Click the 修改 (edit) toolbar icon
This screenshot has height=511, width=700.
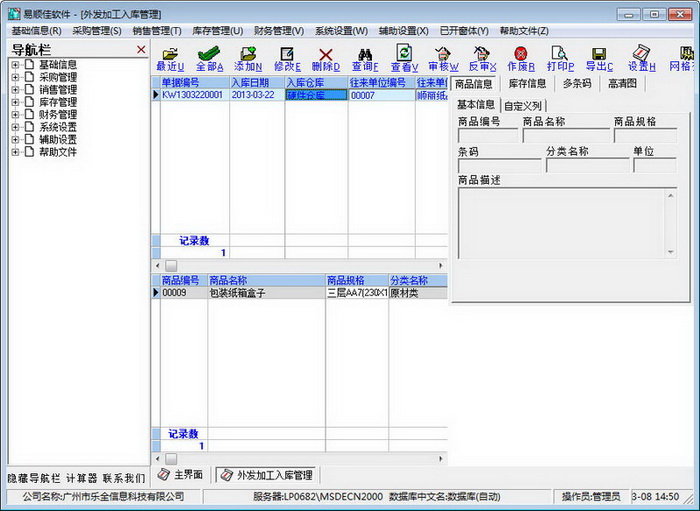pyautogui.click(x=287, y=58)
